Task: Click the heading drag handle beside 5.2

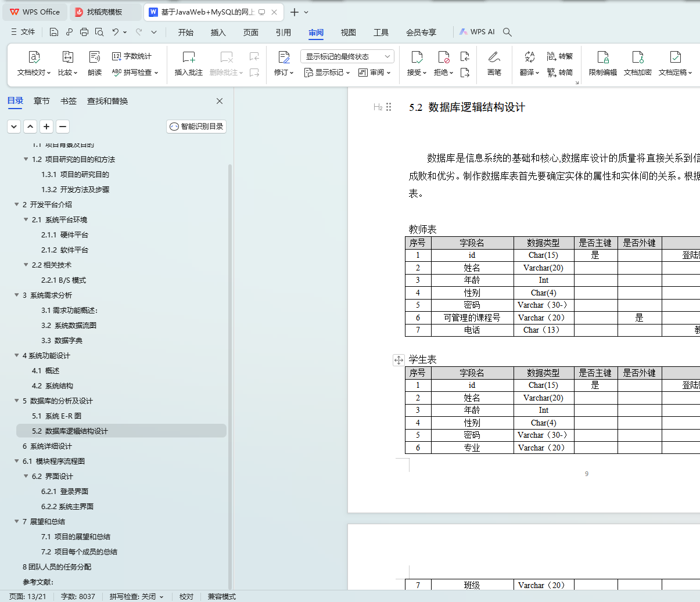Action: click(x=389, y=107)
